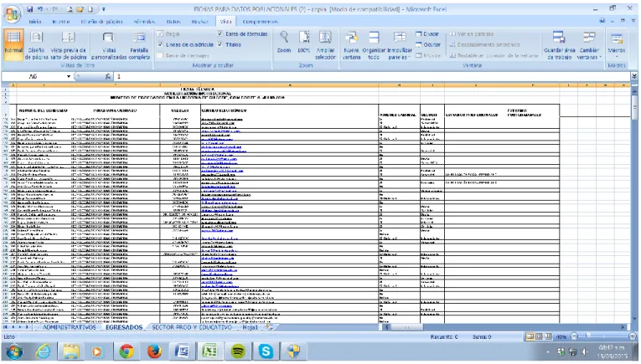Screen dimensions: 641x364
Task: Open Firefox from the taskbar
Action: point(154,351)
